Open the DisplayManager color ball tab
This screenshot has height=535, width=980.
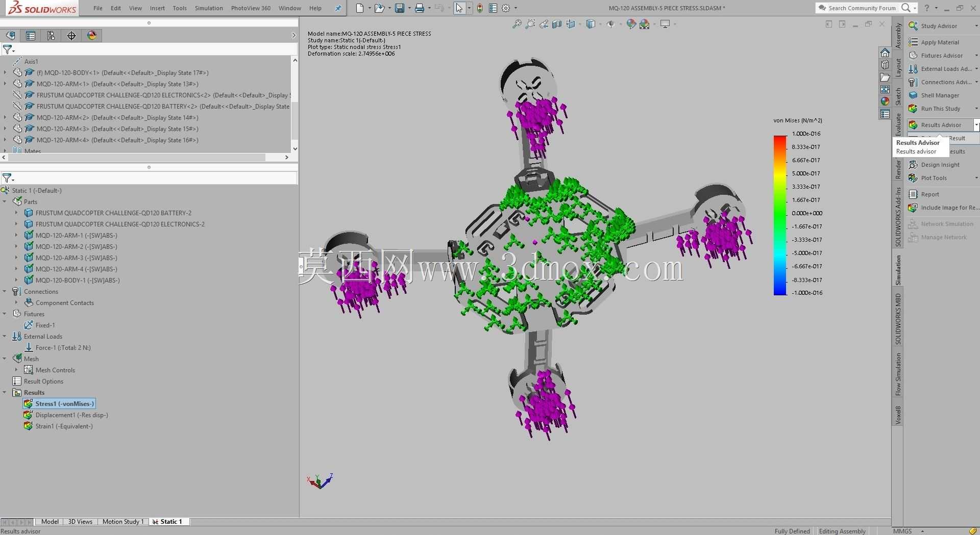[x=92, y=35]
